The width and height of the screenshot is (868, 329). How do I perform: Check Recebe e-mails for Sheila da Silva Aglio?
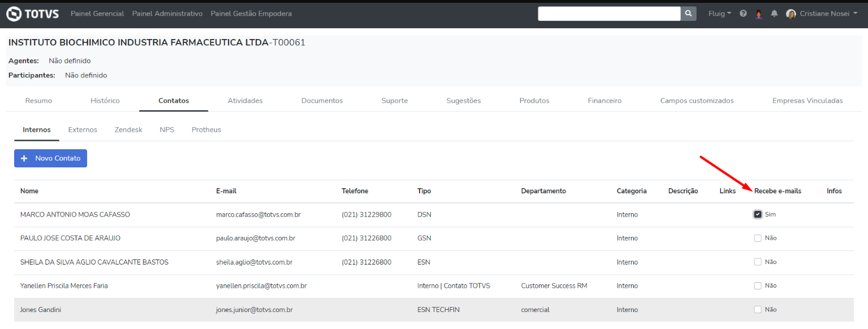coord(758,262)
